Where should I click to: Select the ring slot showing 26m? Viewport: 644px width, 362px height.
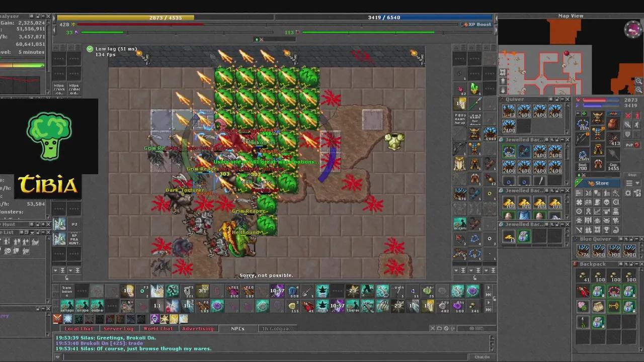pos(583,155)
